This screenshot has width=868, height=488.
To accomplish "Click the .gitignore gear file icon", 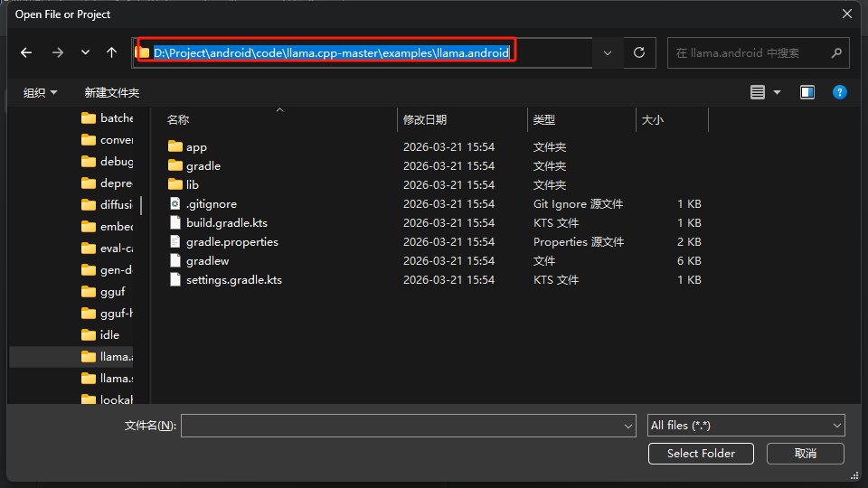I will coord(175,203).
